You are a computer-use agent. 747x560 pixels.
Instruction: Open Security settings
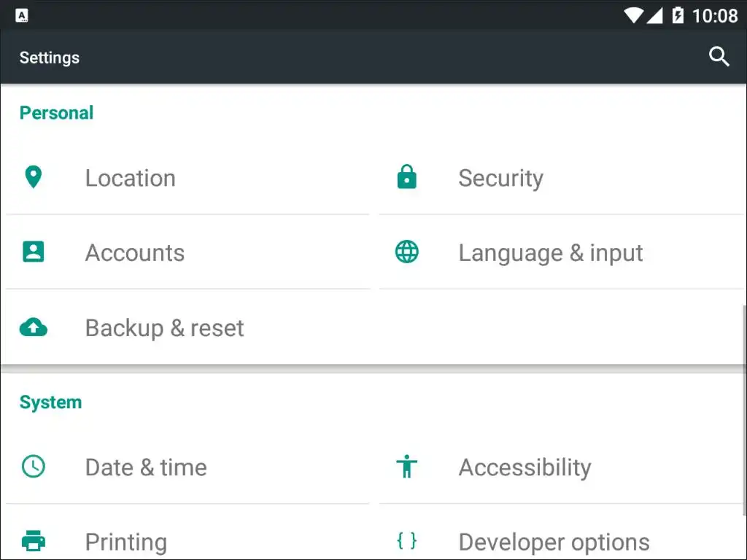pos(500,178)
